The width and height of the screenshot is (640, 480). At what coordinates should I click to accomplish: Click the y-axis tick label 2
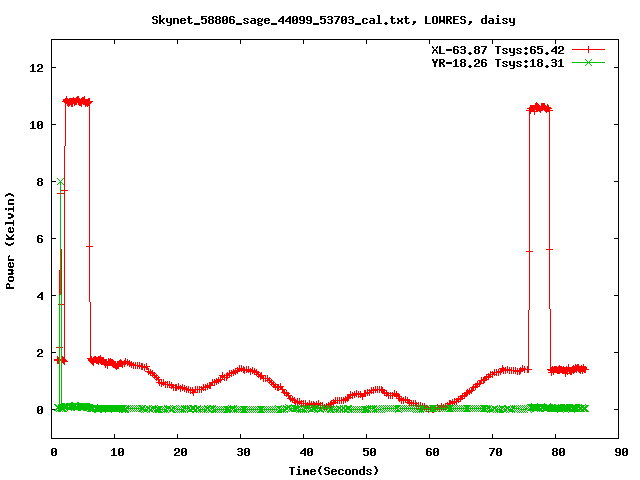40,353
